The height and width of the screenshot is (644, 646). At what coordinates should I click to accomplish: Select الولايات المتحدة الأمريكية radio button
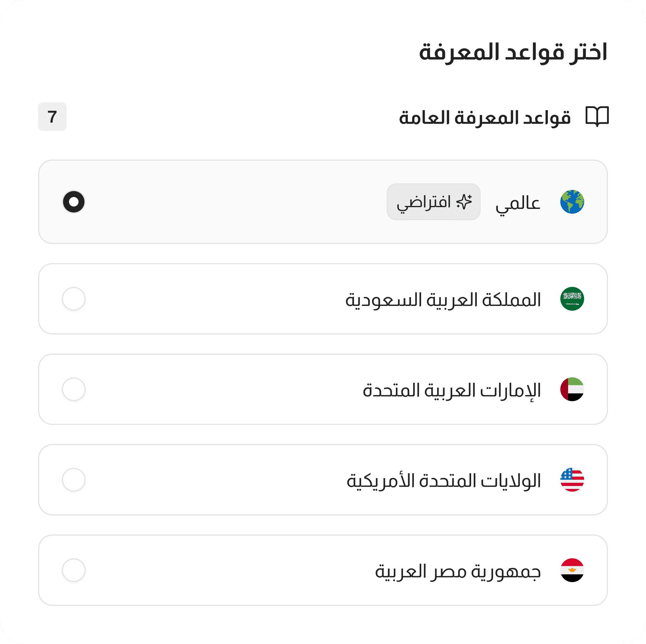[x=73, y=479]
